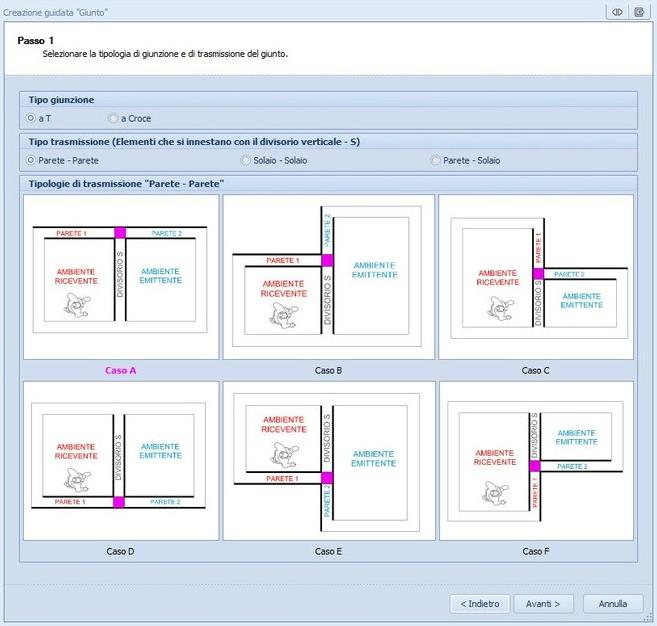Cancel the wizard with 'Annulla'
The image size is (657, 626).
612,604
